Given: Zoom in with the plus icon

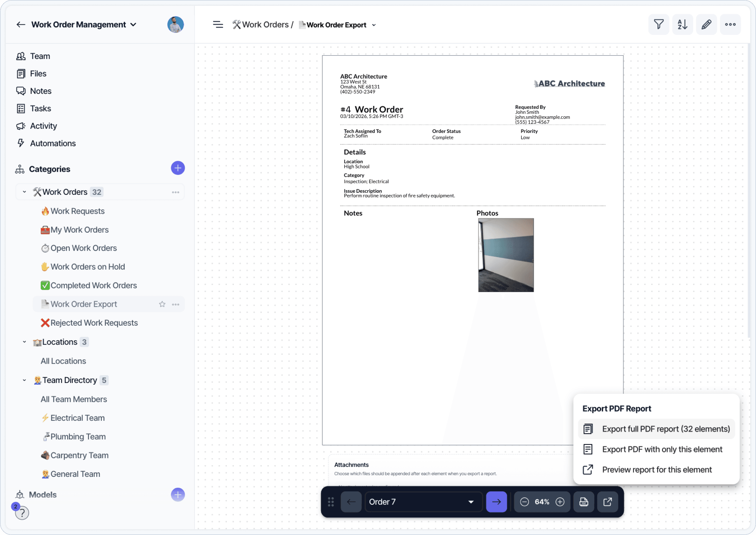Looking at the screenshot, I should tap(560, 502).
